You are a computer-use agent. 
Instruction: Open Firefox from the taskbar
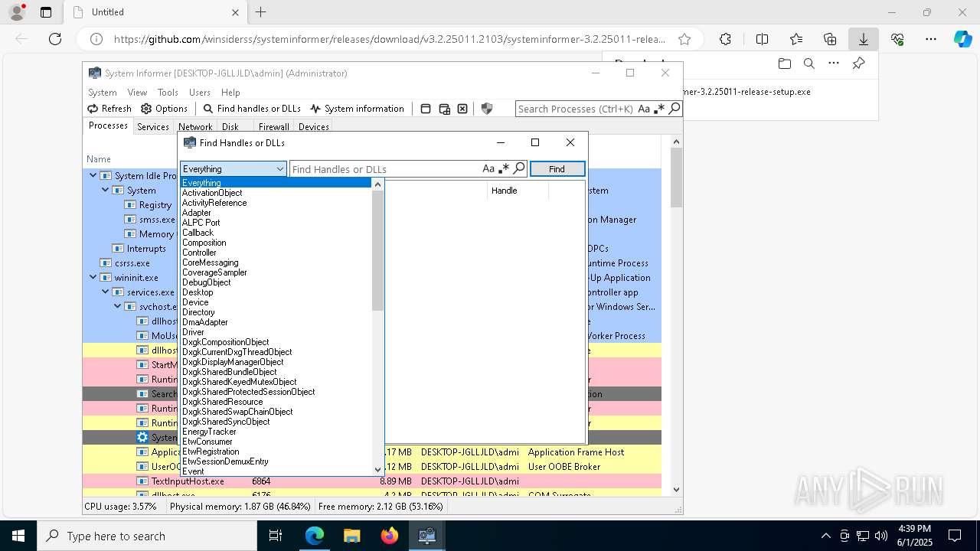click(x=390, y=536)
